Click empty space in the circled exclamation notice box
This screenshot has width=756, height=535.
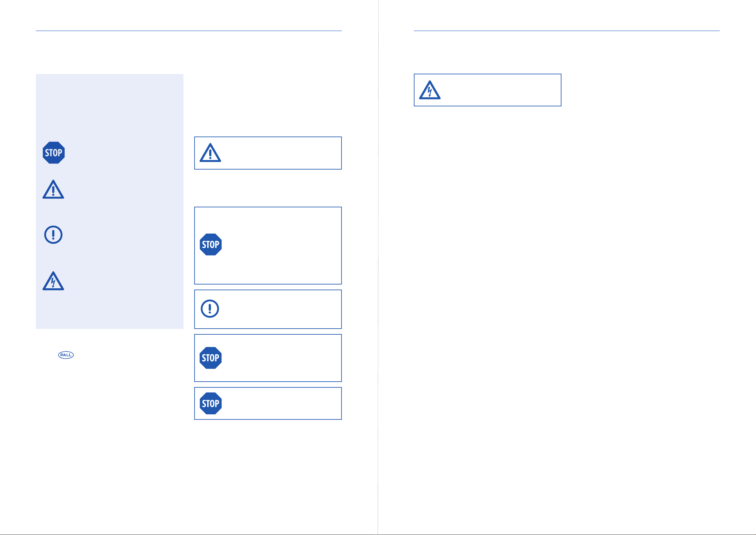point(280,309)
